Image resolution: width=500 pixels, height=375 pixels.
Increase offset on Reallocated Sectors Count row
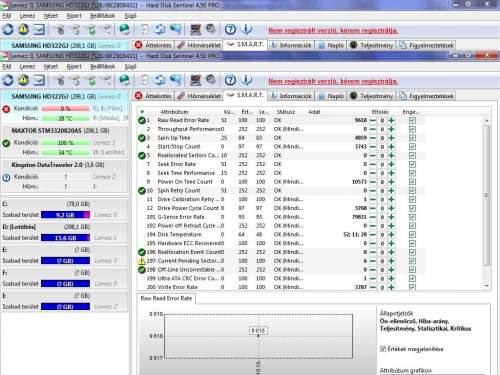391,155
